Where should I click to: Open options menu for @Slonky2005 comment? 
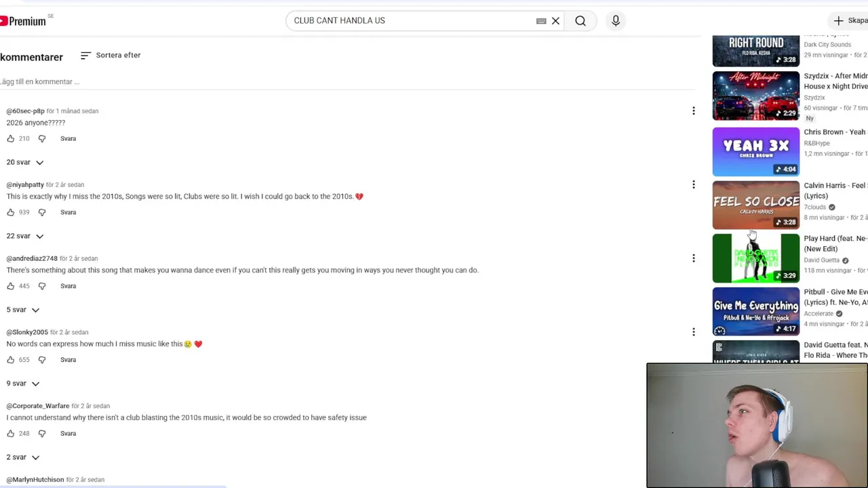click(693, 333)
